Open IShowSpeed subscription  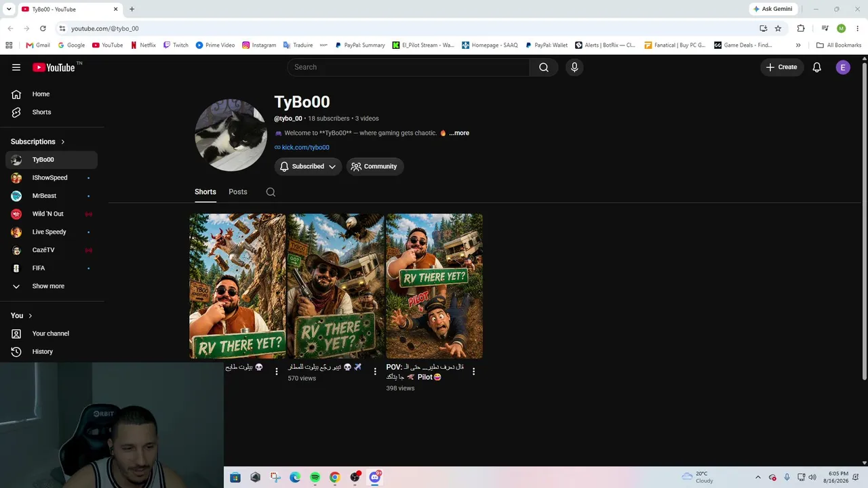52,178
